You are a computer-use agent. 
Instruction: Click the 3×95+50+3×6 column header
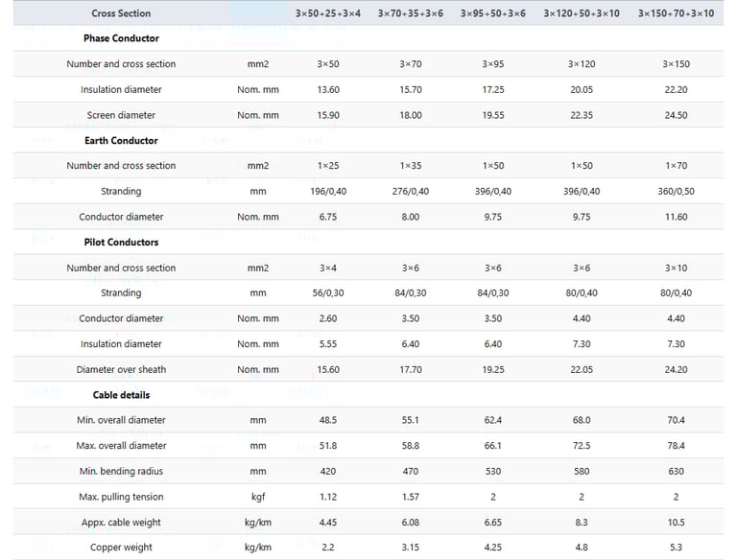click(493, 13)
